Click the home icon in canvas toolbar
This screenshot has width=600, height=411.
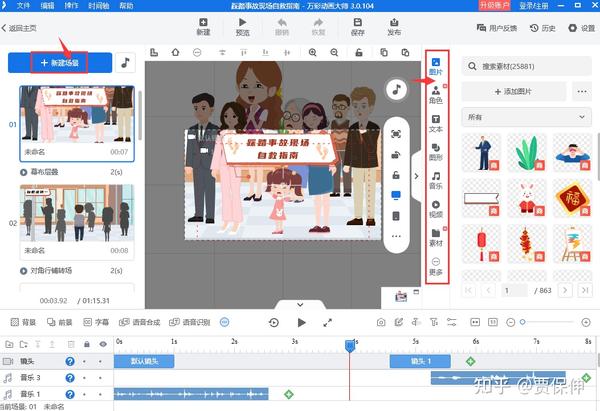tap(175, 52)
